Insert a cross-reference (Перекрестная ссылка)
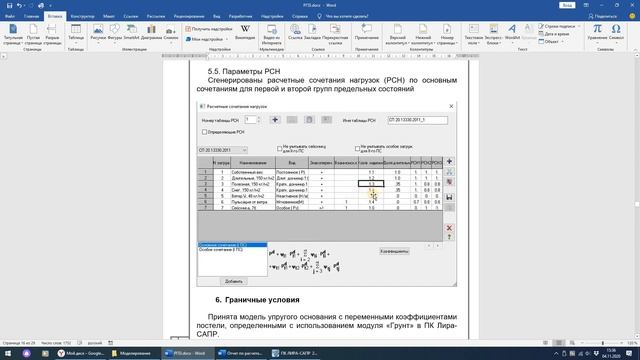The image size is (640, 360). click(x=335, y=34)
